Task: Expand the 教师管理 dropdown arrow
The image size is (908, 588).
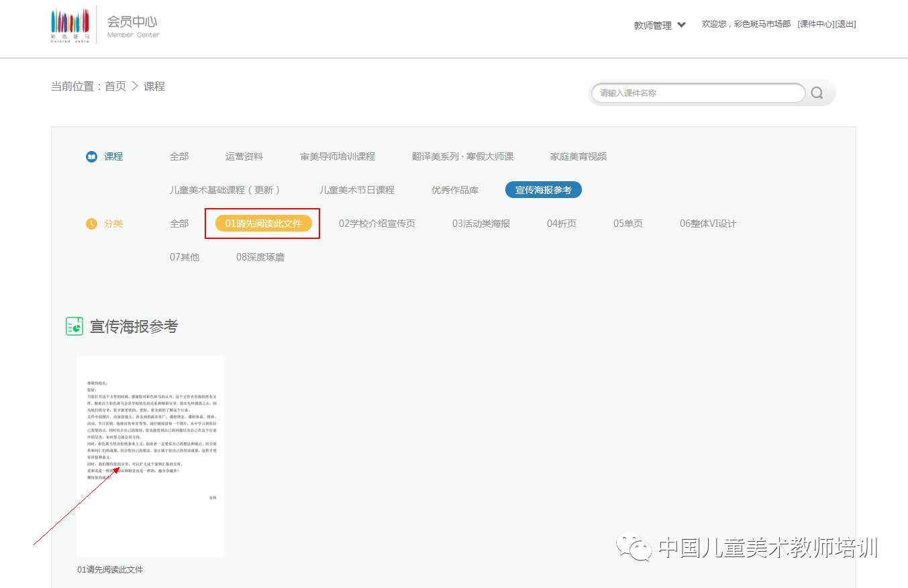Action: [x=682, y=25]
